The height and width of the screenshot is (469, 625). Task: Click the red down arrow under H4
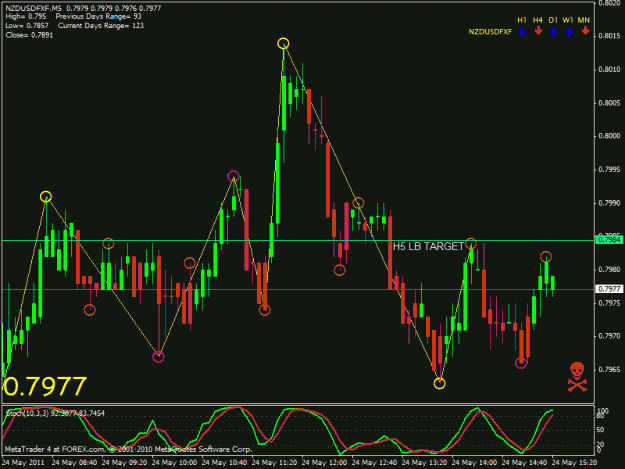pyautogui.click(x=538, y=31)
